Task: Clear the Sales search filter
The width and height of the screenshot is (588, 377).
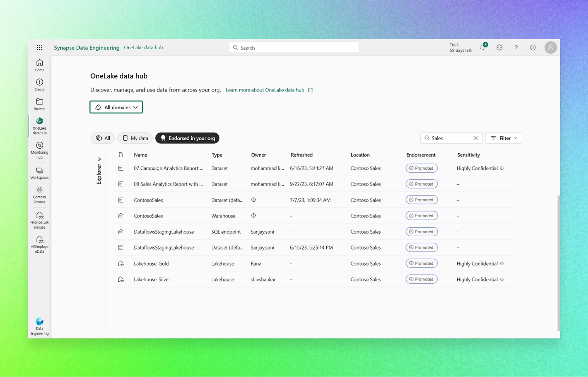Action: coord(475,138)
